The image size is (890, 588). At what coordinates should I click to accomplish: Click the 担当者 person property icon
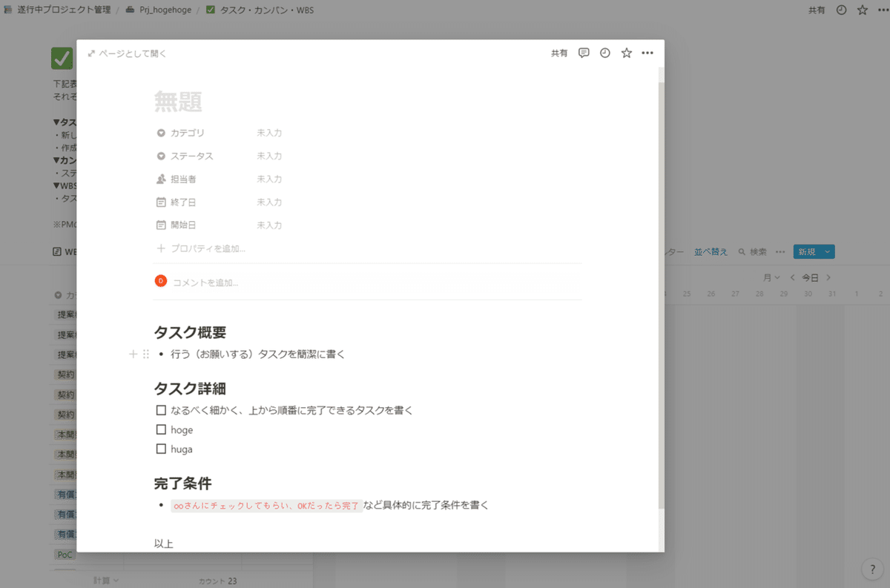(161, 179)
